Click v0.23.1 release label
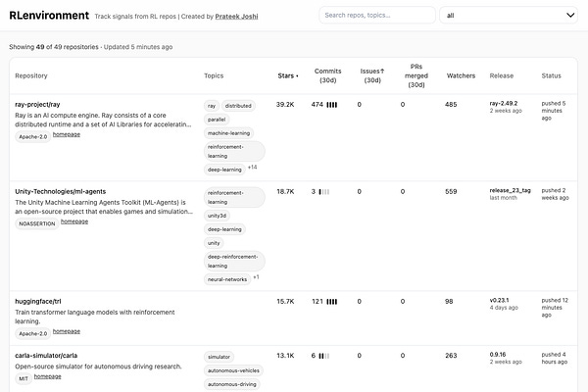 point(499,300)
